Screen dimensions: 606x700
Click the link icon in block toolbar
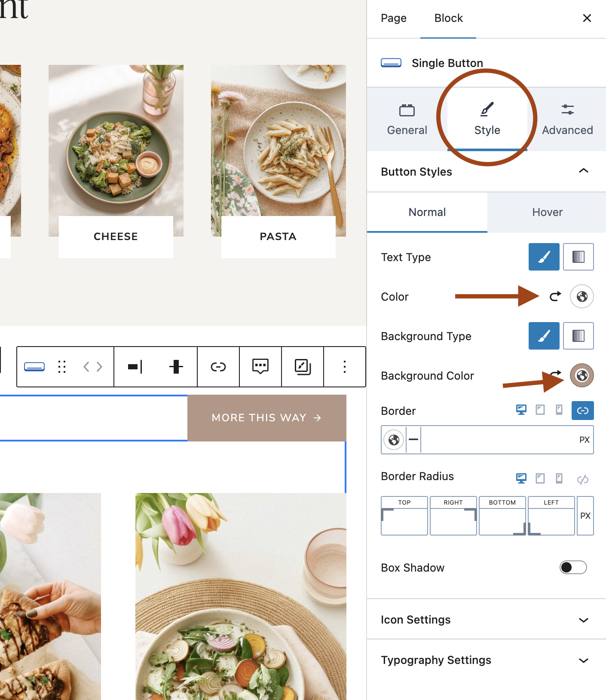[x=218, y=367]
